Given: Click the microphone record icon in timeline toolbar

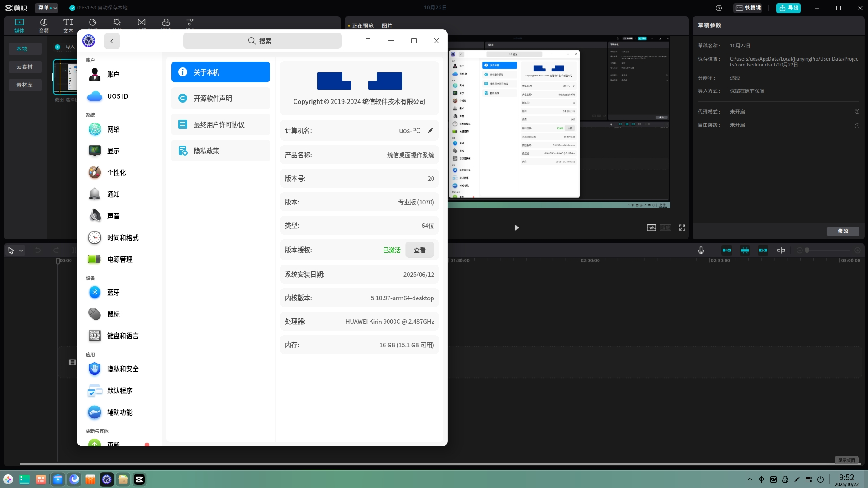Looking at the screenshot, I should (x=701, y=251).
